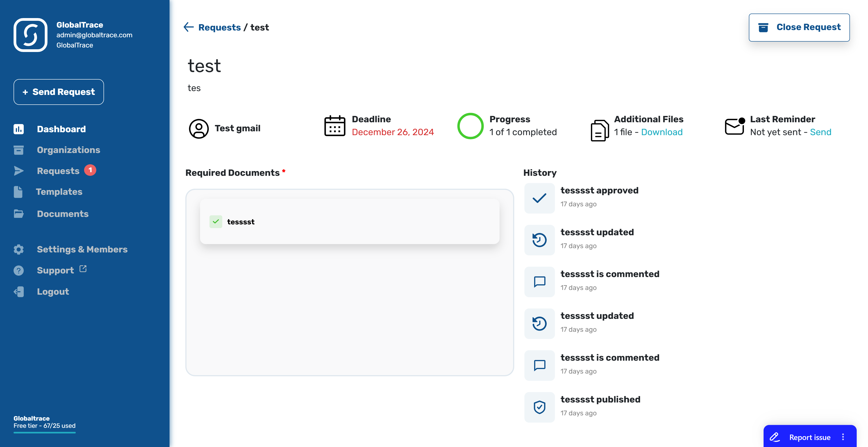Image resolution: width=868 pixels, height=447 pixels.
Task: Click the Required Documents heading
Action: tap(233, 173)
